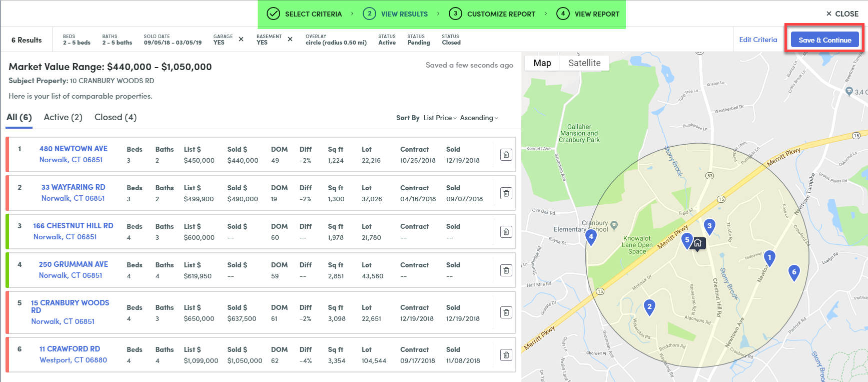Open the List Price sort dropdown
The image size is (868, 382).
(440, 118)
